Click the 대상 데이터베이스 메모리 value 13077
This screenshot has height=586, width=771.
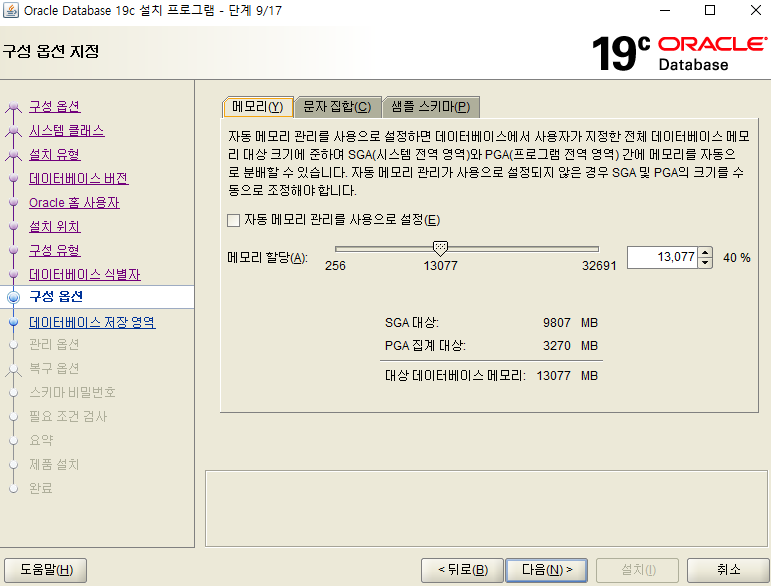click(554, 376)
